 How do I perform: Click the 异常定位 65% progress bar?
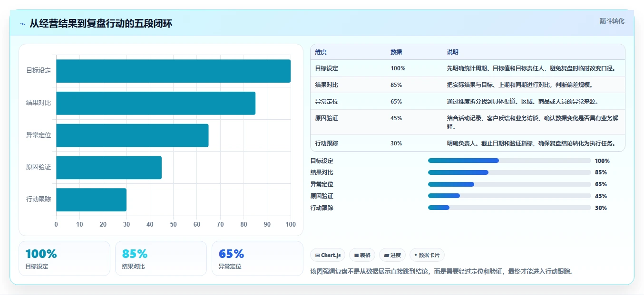(509, 184)
